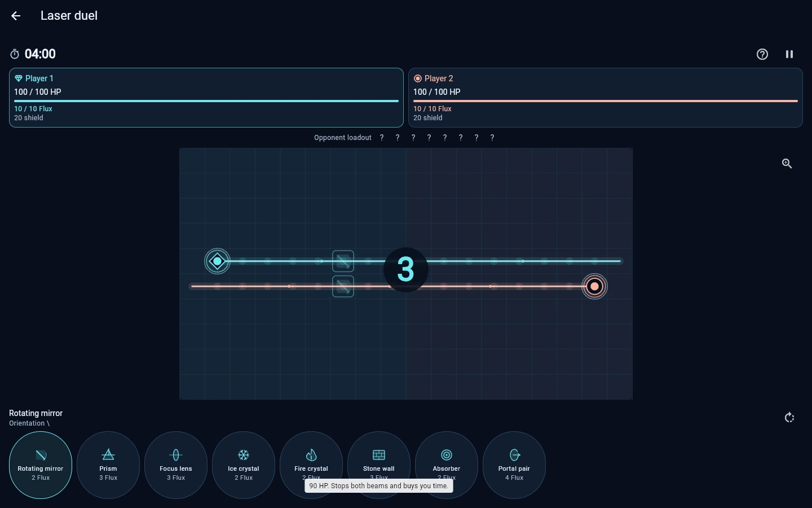Click the zoom-in magnifier icon
Image resolution: width=812 pixels, height=508 pixels.
tap(787, 164)
